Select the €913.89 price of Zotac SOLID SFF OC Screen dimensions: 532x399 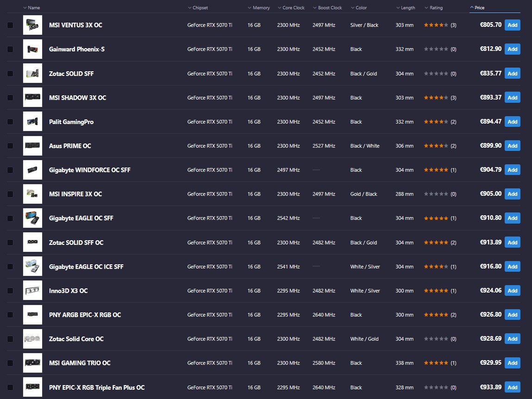[491, 242]
